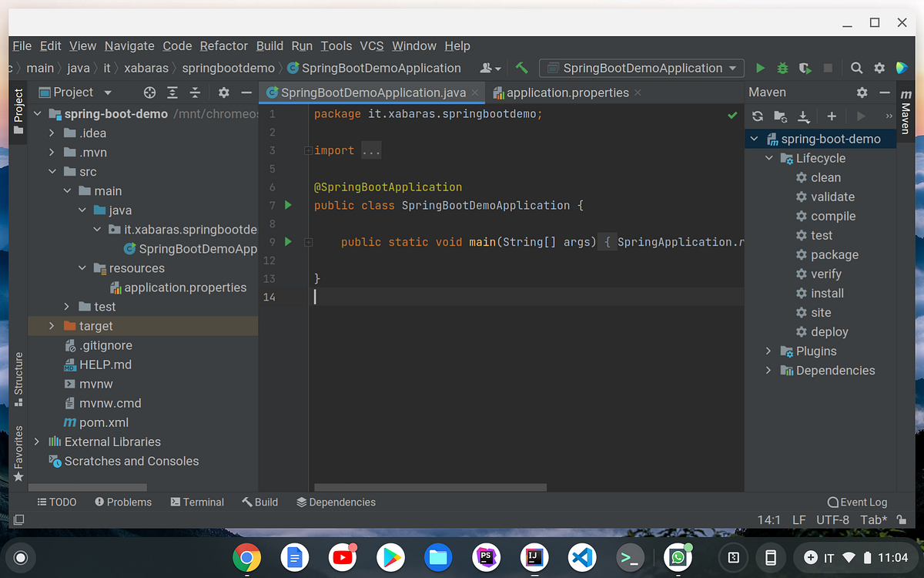924x578 pixels.
Task: Click springbootdemo in breadcrumb bar
Action: click(228, 68)
